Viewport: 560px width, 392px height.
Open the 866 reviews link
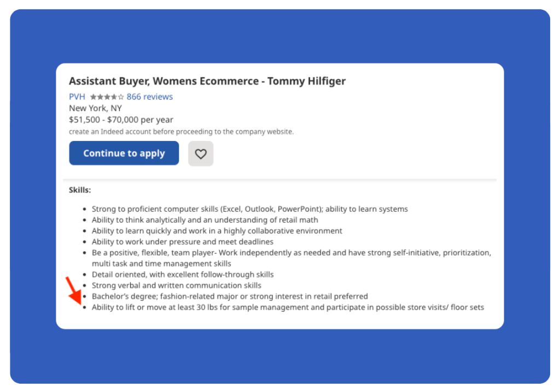click(x=150, y=97)
